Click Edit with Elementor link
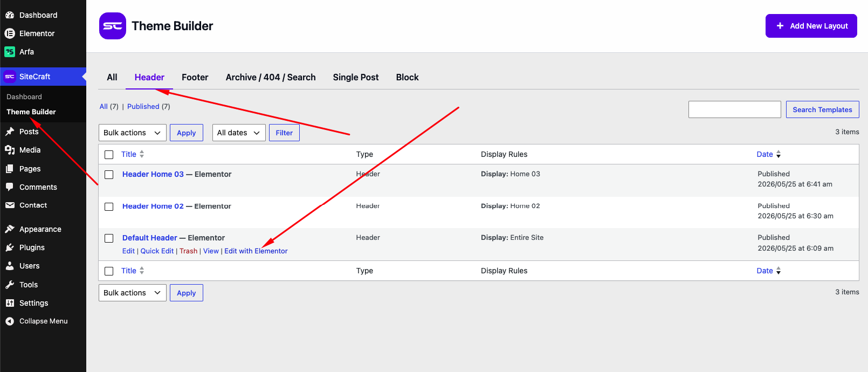This screenshot has width=868, height=372. 256,251
